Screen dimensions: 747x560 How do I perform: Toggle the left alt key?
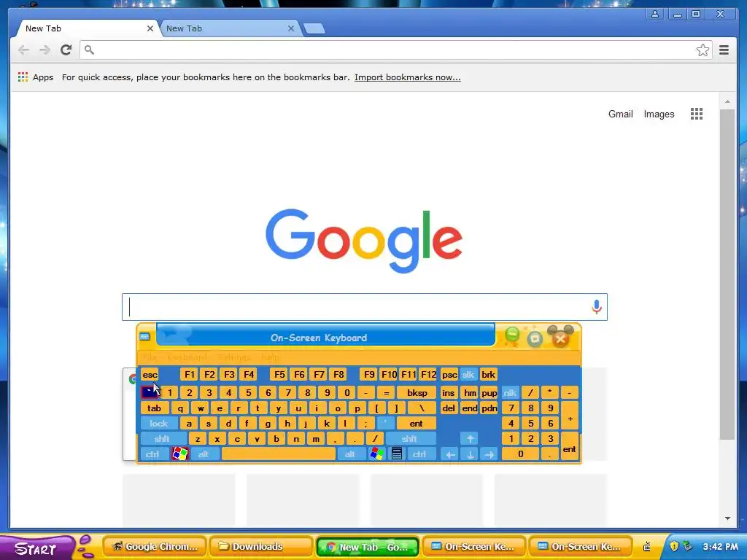point(205,454)
